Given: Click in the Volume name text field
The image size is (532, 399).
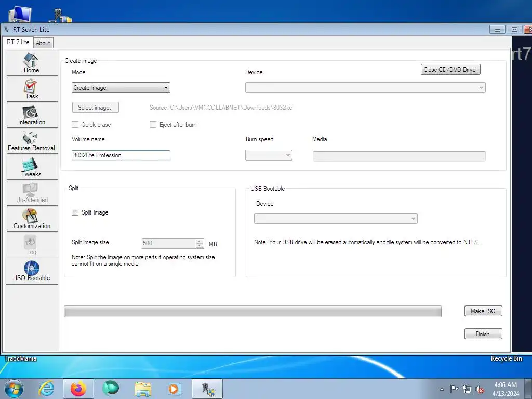Looking at the screenshot, I should point(121,155).
